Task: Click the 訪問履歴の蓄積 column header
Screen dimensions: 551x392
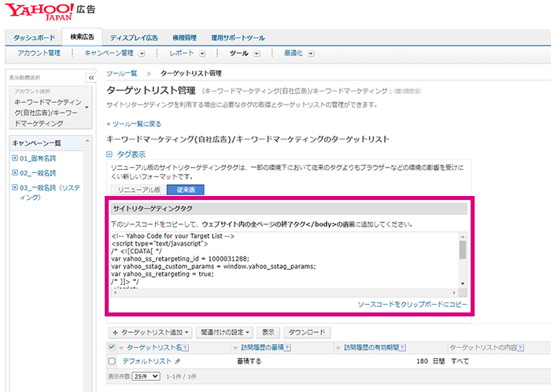Action: pyautogui.click(x=262, y=347)
